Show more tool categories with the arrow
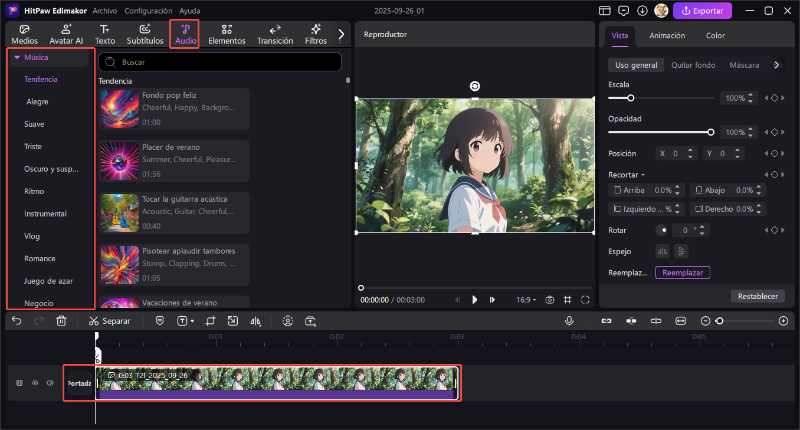The image size is (800, 430). pos(341,34)
